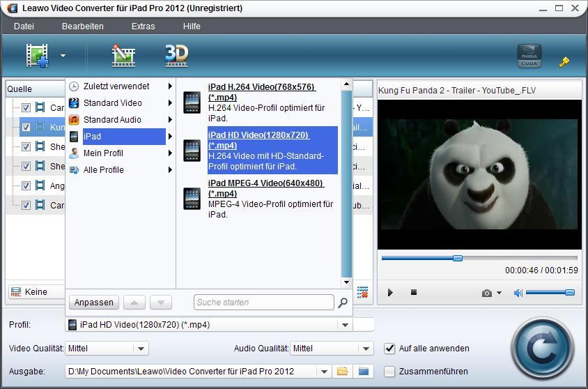Click the clear list icon with red X

pos(363,292)
